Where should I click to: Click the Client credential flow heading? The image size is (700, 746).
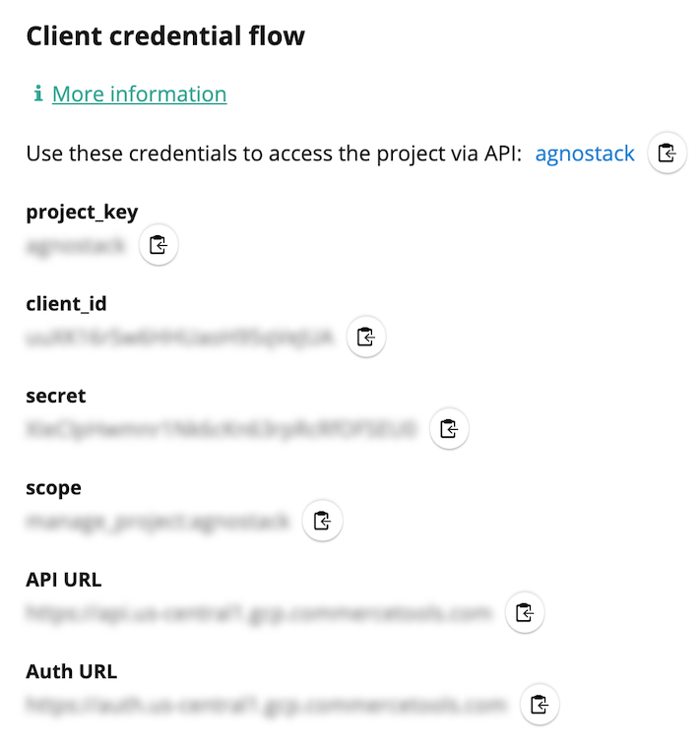pos(165,35)
